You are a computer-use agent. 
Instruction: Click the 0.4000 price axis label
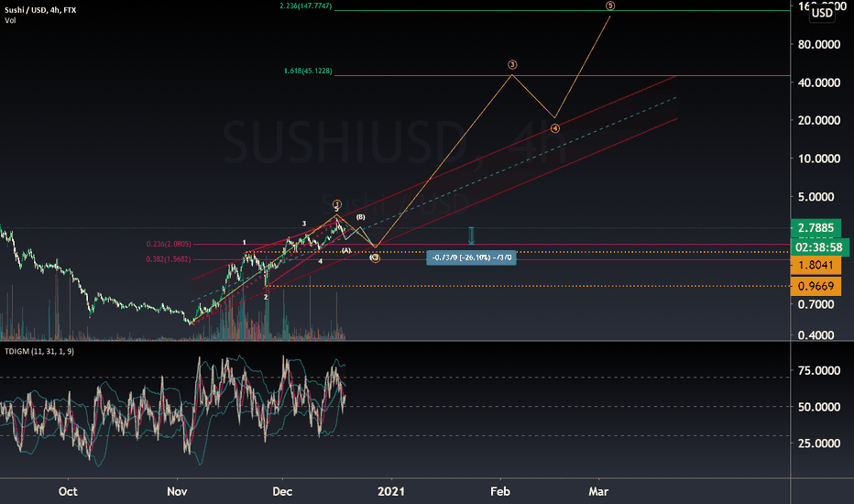[x=816, y=335]
